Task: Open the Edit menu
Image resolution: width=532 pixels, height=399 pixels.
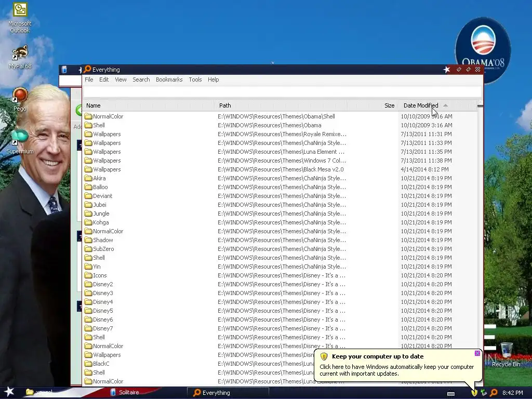Action: (x=104, y=79)
